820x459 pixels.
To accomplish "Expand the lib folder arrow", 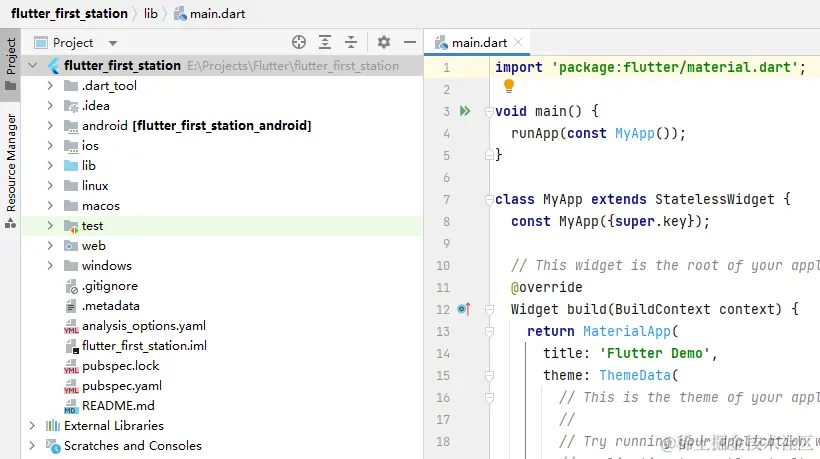I will [50, 166].
